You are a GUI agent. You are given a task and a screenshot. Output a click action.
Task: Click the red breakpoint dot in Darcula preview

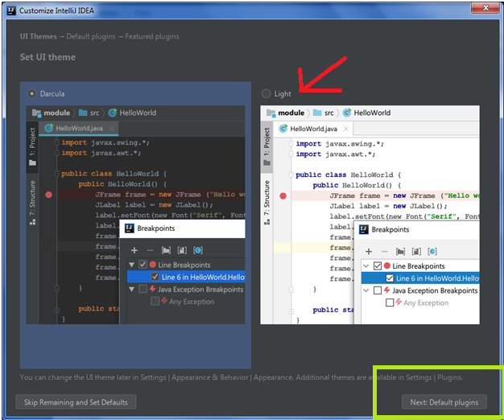(50, 195)
